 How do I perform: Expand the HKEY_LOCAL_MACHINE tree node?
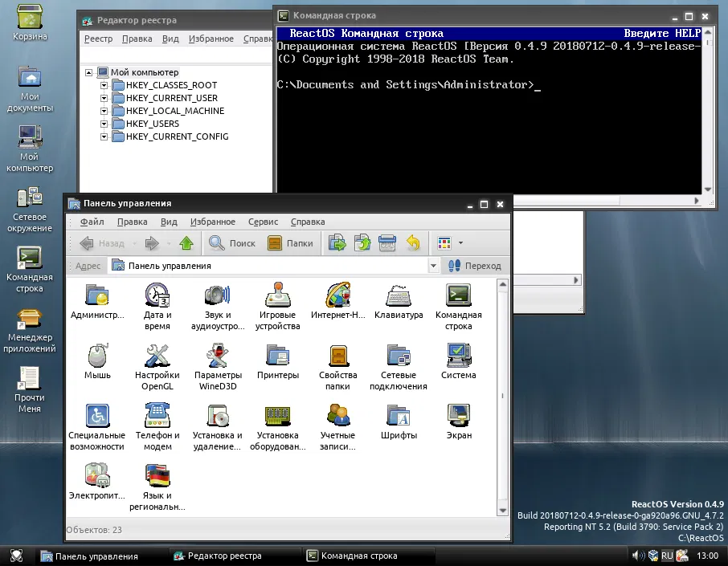pos(104,111)
